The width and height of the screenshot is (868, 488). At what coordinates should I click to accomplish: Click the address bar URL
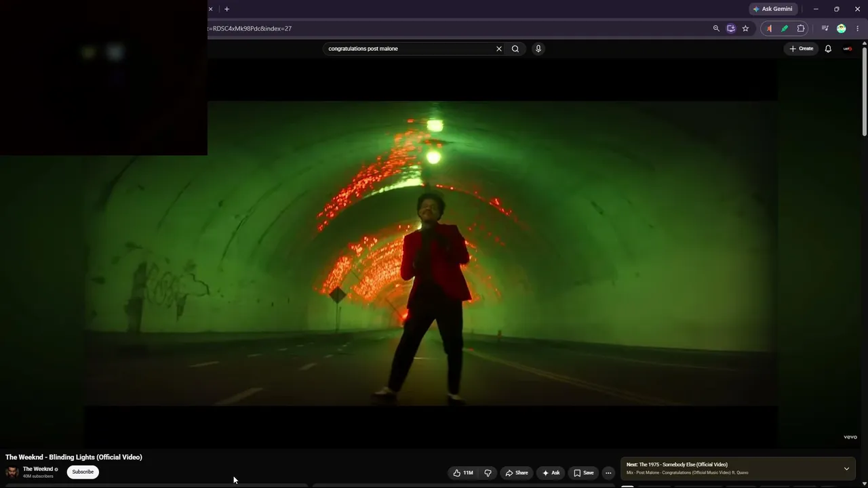251,28
